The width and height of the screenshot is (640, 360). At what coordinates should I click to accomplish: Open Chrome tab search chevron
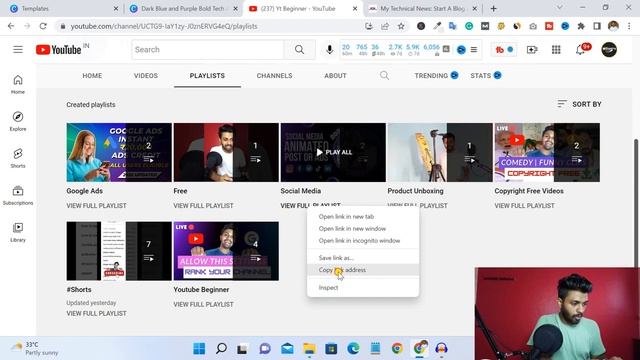coord(560,8)
